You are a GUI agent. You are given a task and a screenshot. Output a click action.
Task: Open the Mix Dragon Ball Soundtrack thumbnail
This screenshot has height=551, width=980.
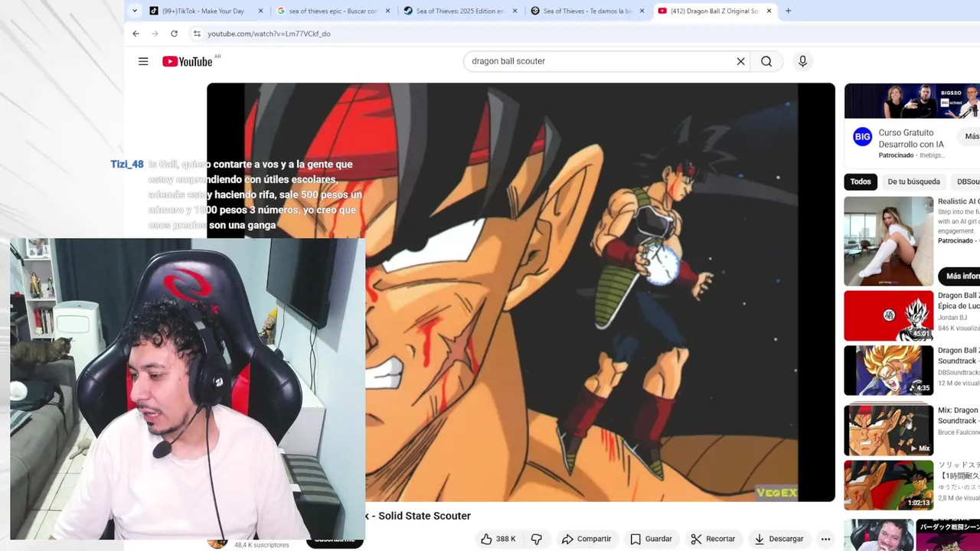tap(889, 430)
